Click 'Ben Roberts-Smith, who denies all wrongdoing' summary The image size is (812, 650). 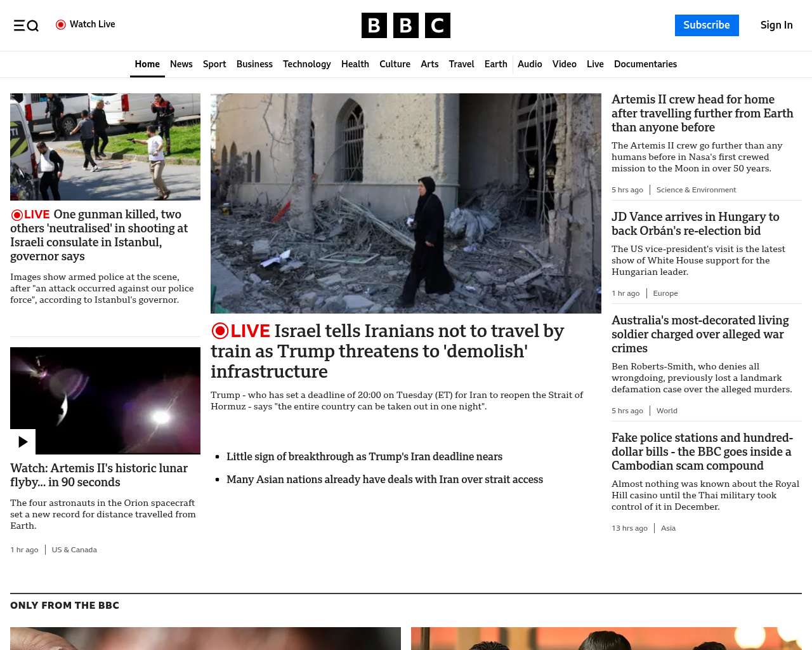tap(702, 378)
